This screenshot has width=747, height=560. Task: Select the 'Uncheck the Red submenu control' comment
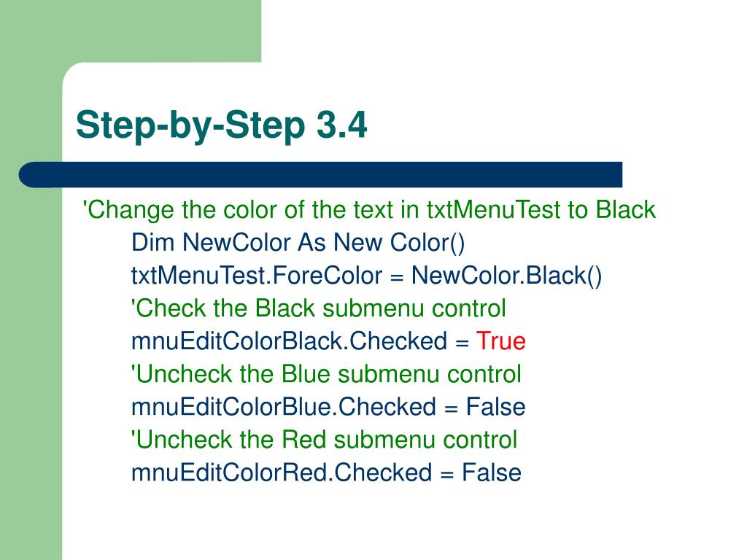324,440
